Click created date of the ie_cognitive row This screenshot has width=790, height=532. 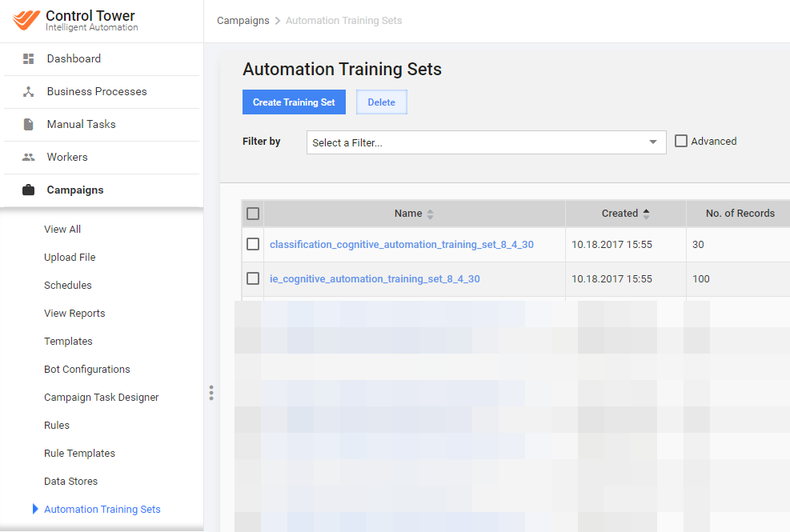(x=612, y=278)
